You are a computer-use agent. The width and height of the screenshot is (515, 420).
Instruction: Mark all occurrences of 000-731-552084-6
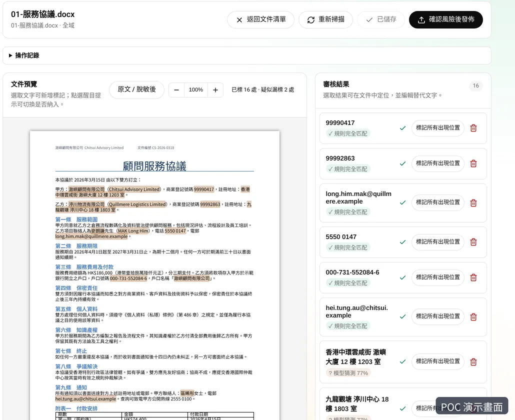tap(438, 277)
